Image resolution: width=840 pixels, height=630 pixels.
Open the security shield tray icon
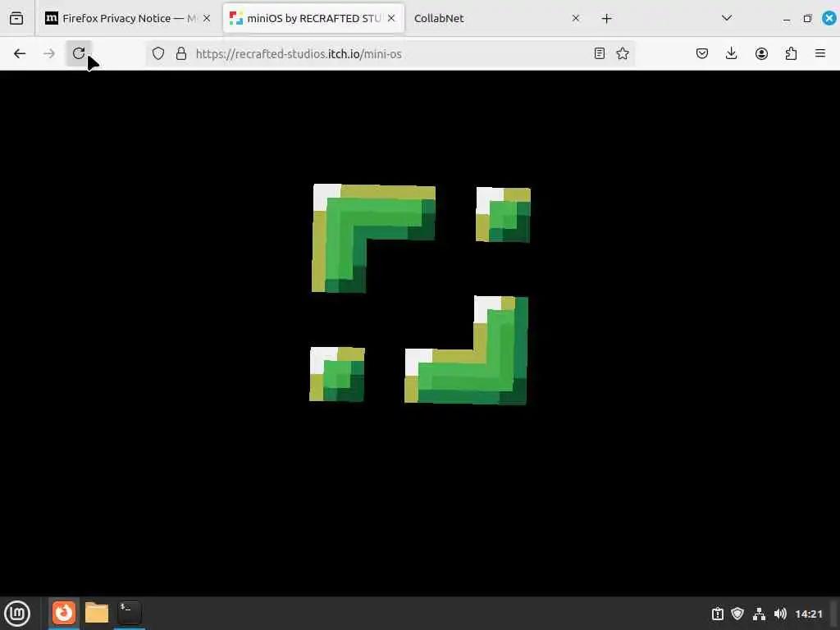pyautogui.click(x=737, y=614)
